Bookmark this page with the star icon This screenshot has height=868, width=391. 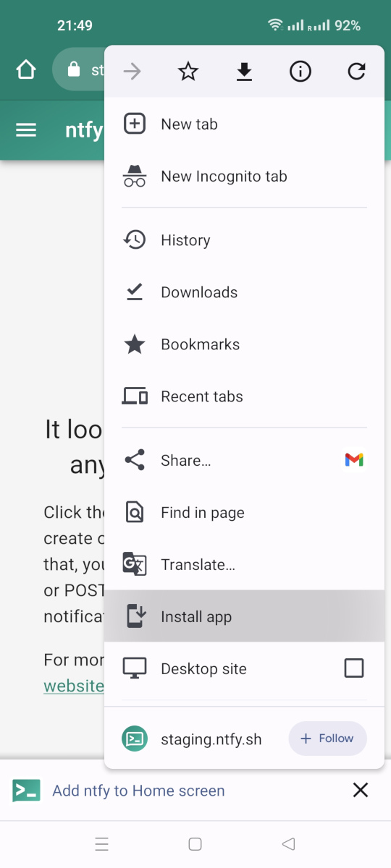click(188, 71)
